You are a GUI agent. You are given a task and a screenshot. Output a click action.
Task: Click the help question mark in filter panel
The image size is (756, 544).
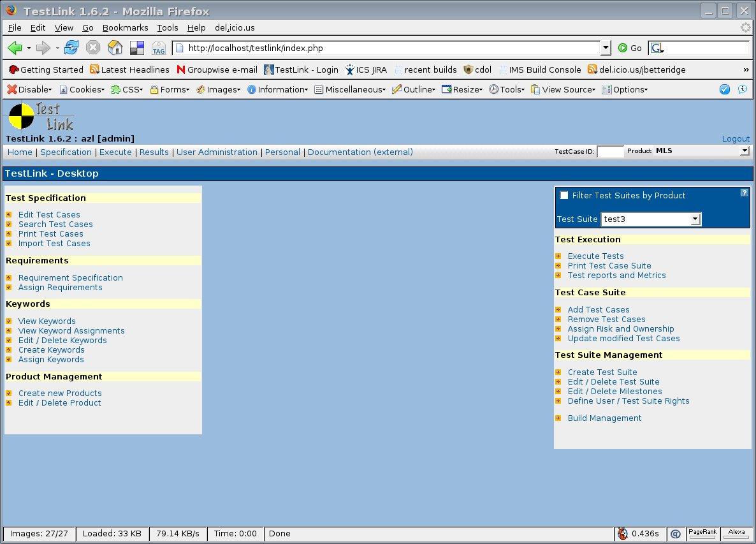click(745, 193)
